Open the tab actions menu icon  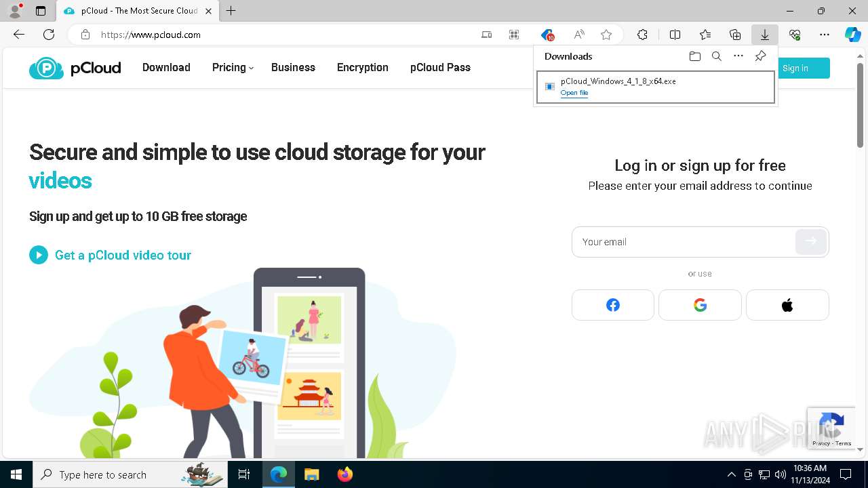pos(41,11)
